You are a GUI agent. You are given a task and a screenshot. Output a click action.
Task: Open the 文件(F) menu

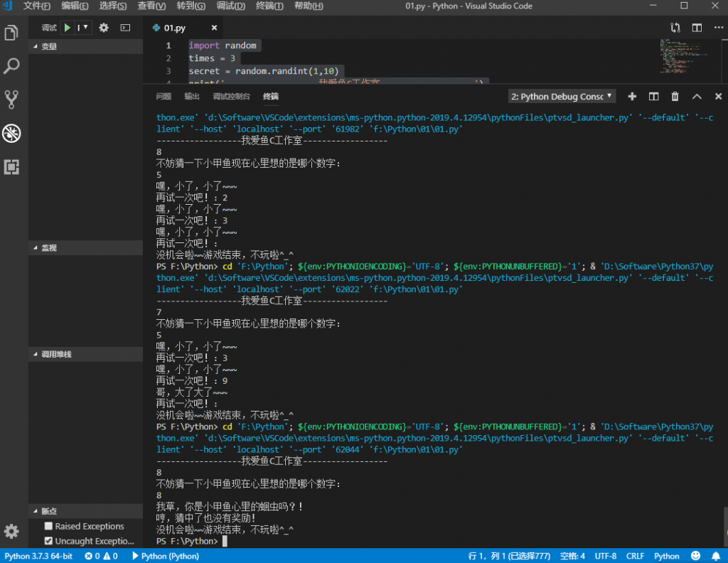(37, 6)
